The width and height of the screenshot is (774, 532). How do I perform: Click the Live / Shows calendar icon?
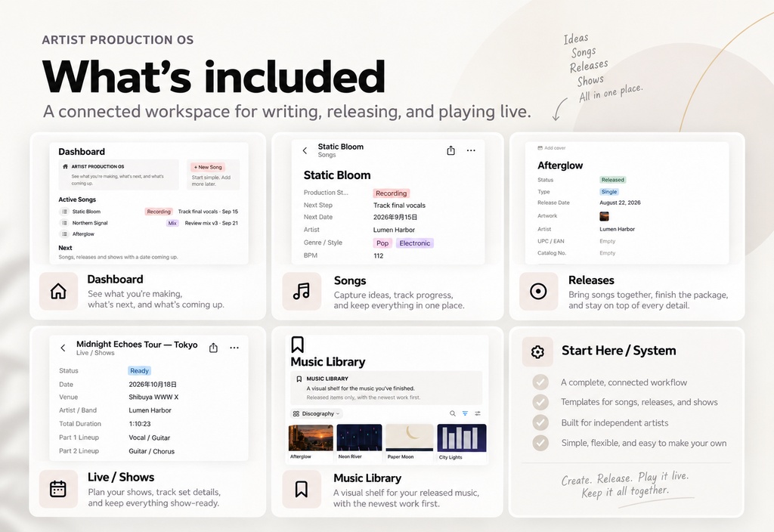57,489
